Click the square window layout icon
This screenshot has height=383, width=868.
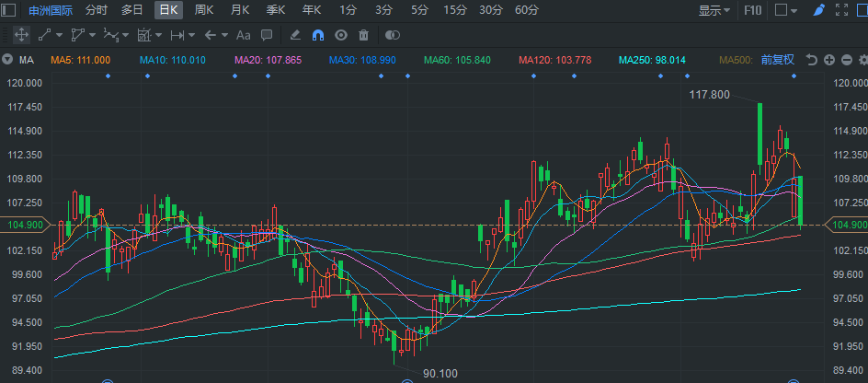coord(781,9)
